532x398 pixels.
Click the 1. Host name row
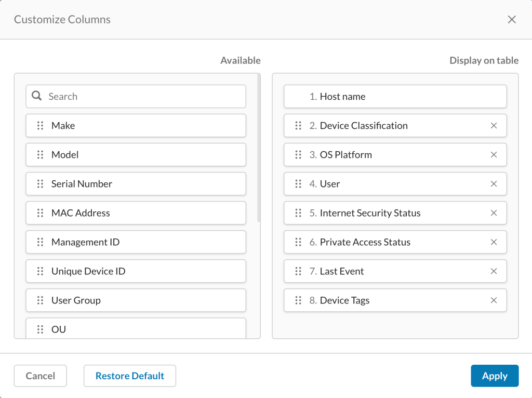click(x=395, y=96)
